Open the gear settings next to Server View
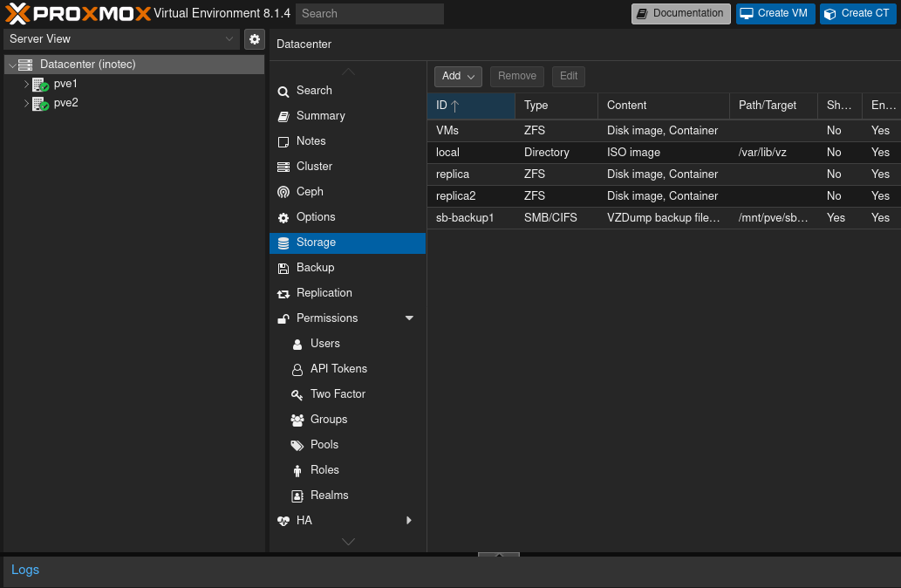Screen dimensions: 901x588 (x=255, y=39)
